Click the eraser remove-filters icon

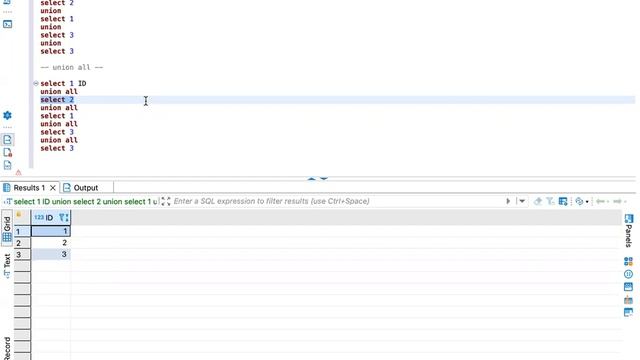click(x=538, y=201)
